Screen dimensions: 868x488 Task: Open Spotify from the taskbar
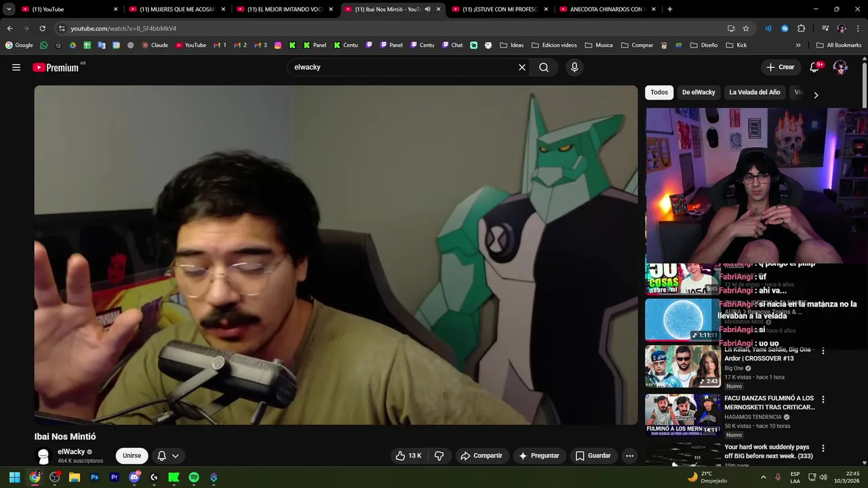point(194,477)
